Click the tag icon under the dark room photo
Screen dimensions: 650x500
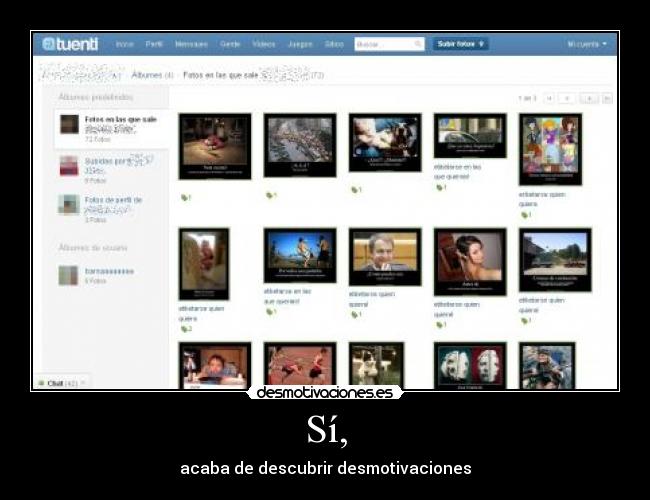pos(184,198)
